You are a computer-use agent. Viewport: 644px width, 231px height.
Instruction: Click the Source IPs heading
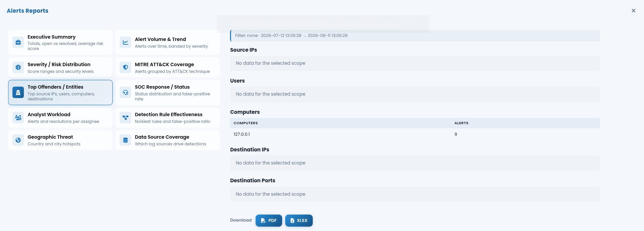pos(243,50)
